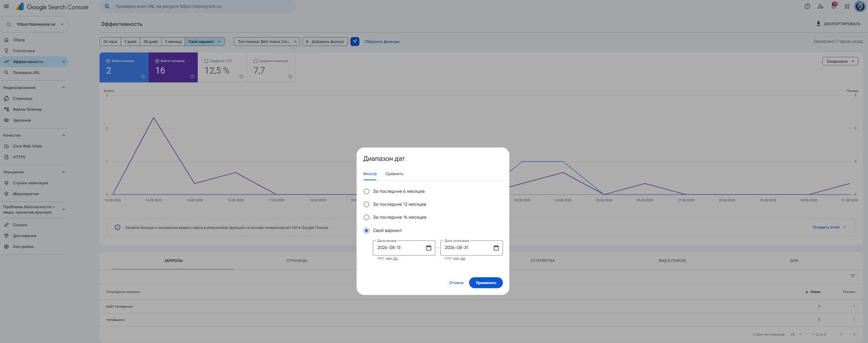Click the trophy icon beside Достижения

coord(6,236)
